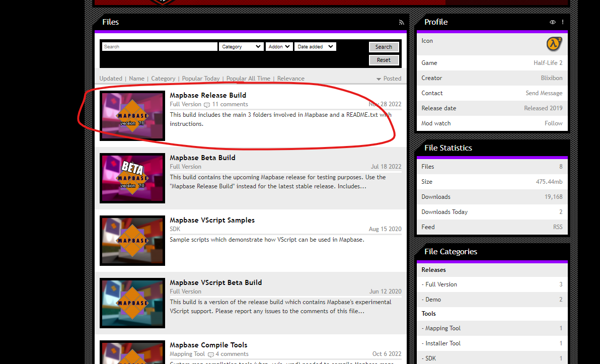Open the Category dropdown
The width and height of the screenshot is (600, 364).
click(241, 47)
